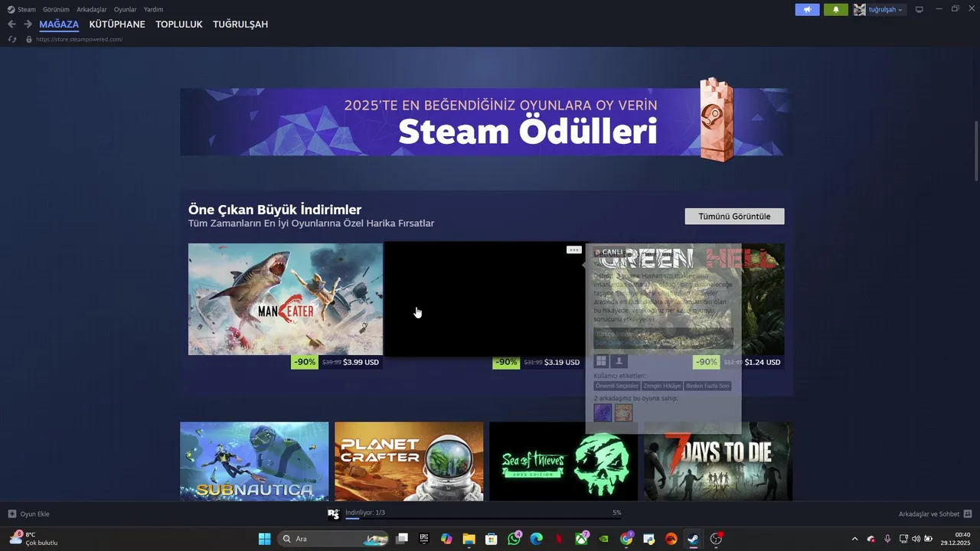Screen dimensions: 980x551
Task: Open the Oyunlar menu
Action: click(x=126, y=9)
